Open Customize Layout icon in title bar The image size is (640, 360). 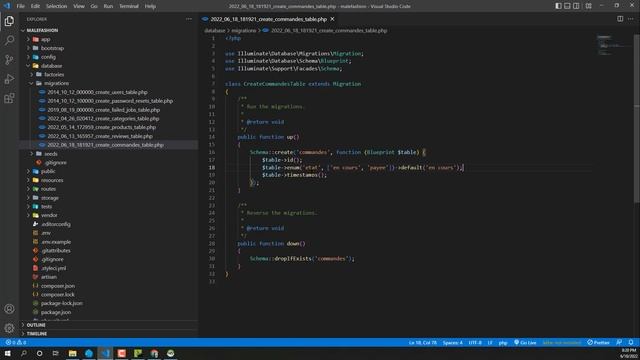pyautogui.click(x=589, y=6)
